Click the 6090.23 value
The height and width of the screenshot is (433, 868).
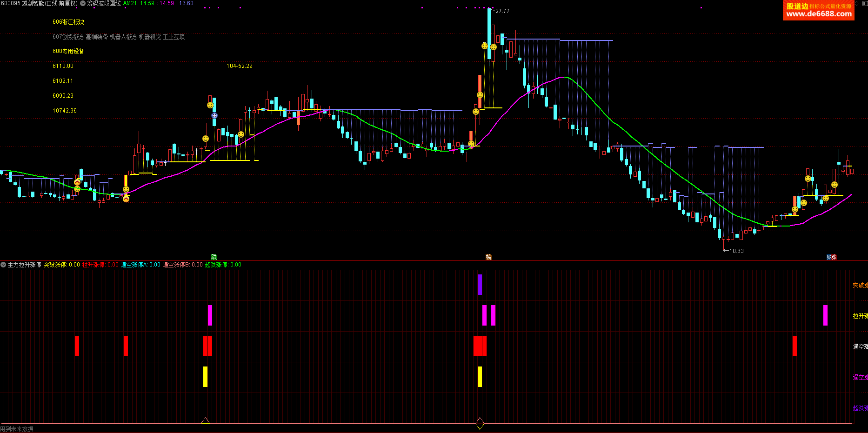(x=63, y=96)
